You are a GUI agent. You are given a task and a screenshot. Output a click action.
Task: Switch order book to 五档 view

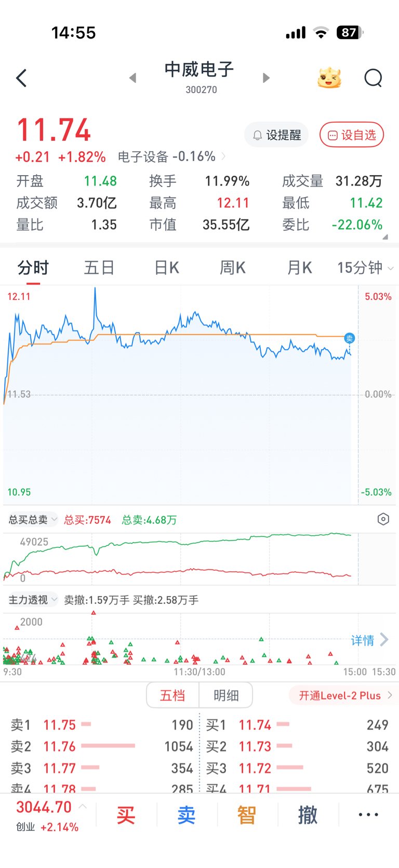172,695
